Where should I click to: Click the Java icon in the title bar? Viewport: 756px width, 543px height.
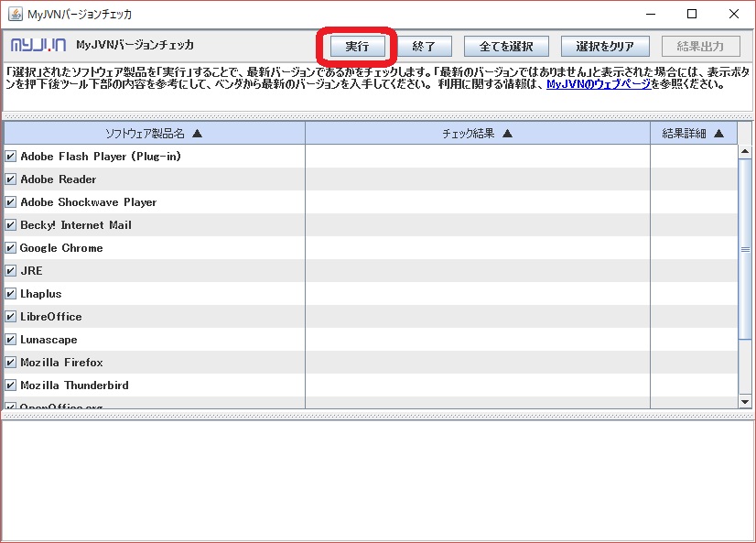[x=16, y=14]
